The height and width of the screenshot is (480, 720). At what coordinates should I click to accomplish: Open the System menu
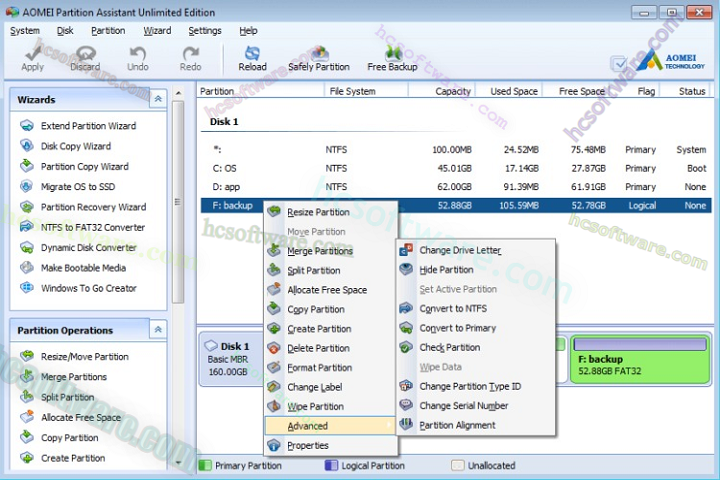[x=25, y=31]
